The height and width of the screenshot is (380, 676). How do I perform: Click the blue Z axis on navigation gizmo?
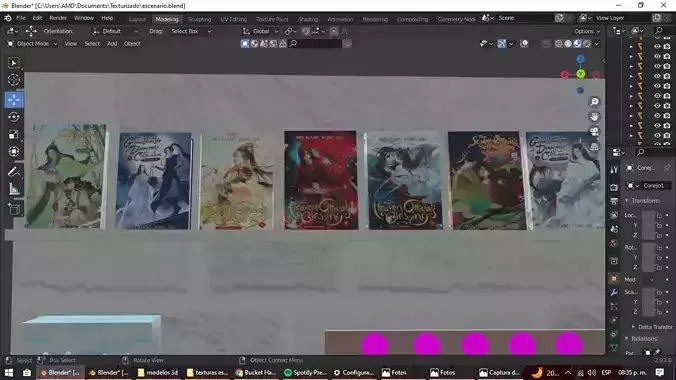(x=581, y=59)
